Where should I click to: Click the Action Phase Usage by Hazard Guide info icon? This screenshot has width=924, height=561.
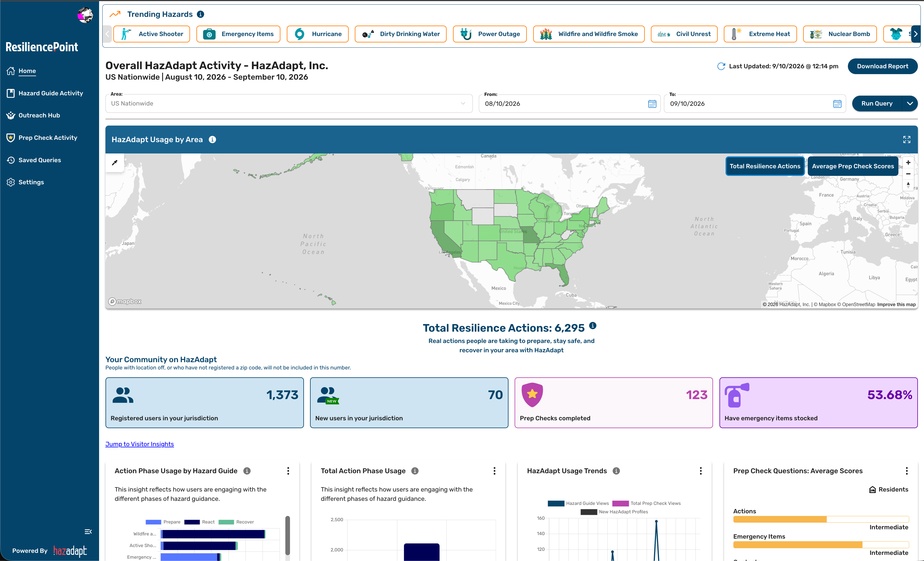[x=247, y=471]
